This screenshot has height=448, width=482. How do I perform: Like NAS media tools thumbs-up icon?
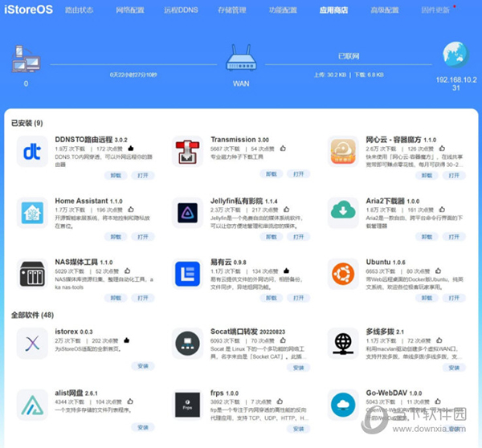127,271
